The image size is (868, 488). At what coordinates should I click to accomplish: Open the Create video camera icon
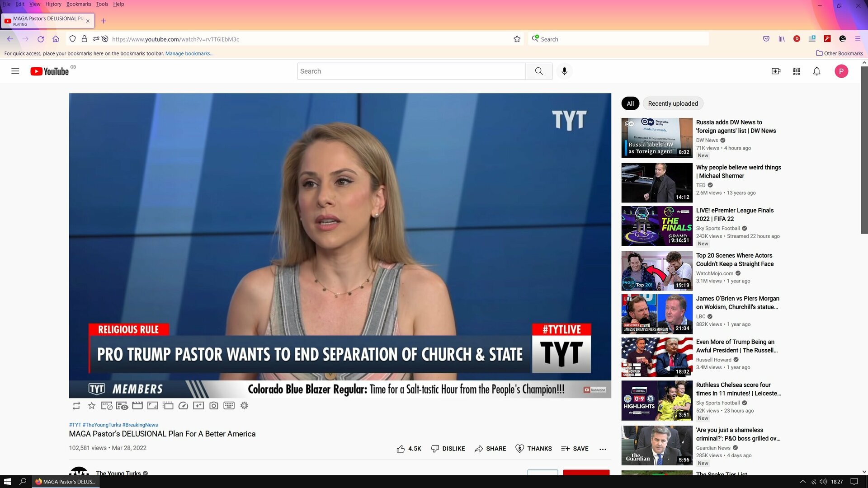click(x=776, y=71)
